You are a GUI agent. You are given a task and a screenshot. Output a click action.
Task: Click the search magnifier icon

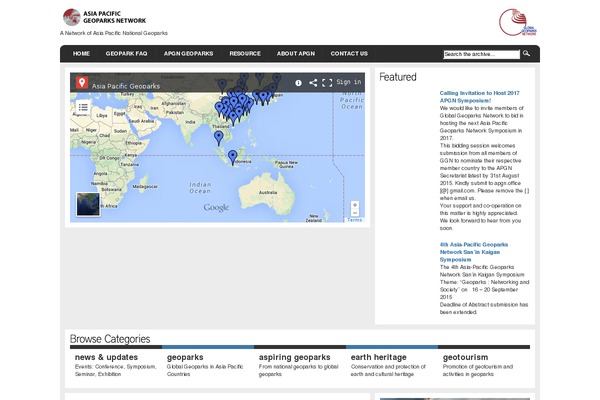click(x=527, y=54)
